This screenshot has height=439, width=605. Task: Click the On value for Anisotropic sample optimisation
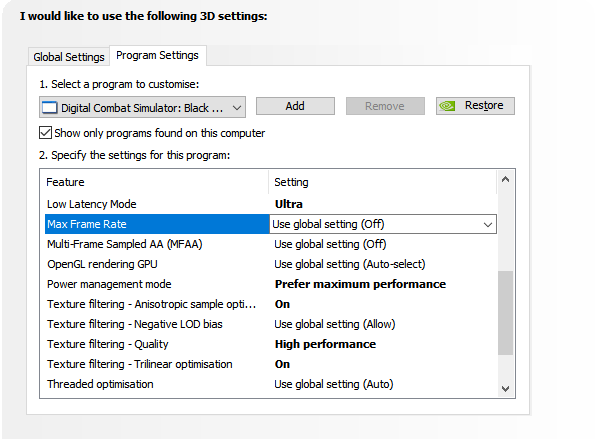click(282, 304)
